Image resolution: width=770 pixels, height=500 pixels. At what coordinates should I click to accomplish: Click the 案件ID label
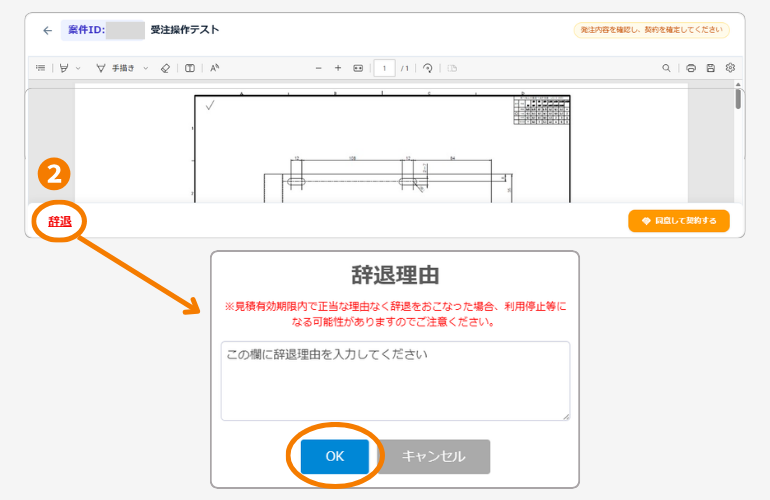[86, 30]
